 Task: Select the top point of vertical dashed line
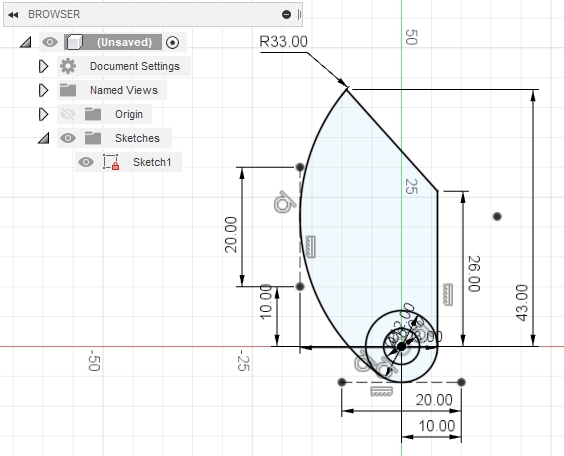(x=300, y=167)
